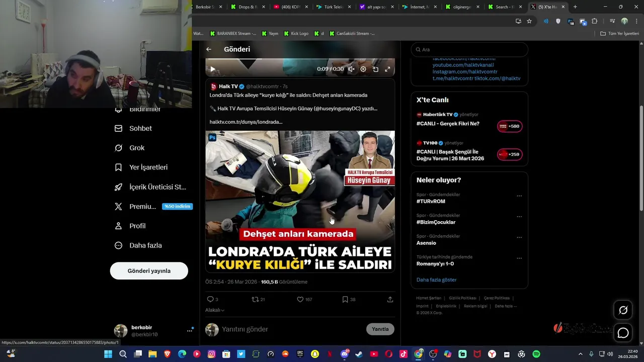Image resolution: width=644 pixels, height=362 pixels.
Task: Launch Spotify from the taskbar
Action: coord(536,354)
